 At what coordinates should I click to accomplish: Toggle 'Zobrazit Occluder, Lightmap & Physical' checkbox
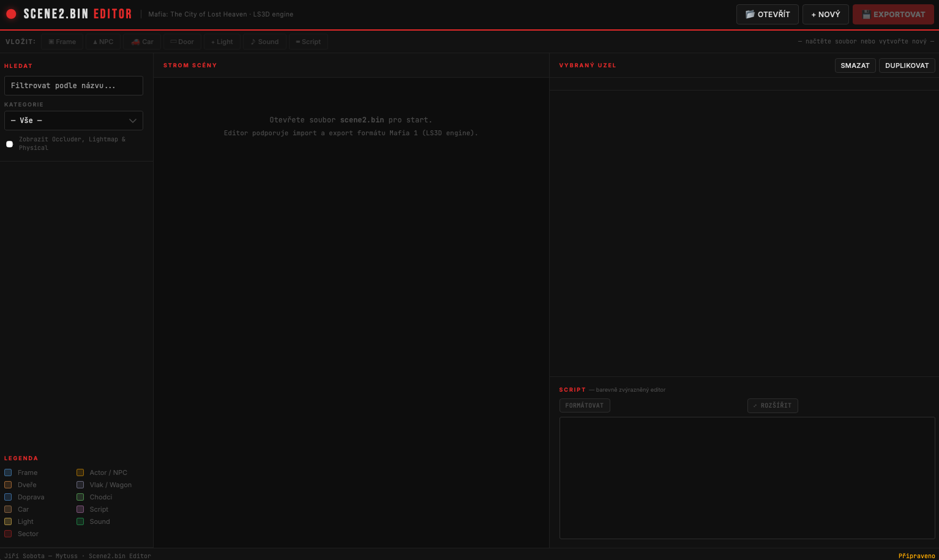9,144
